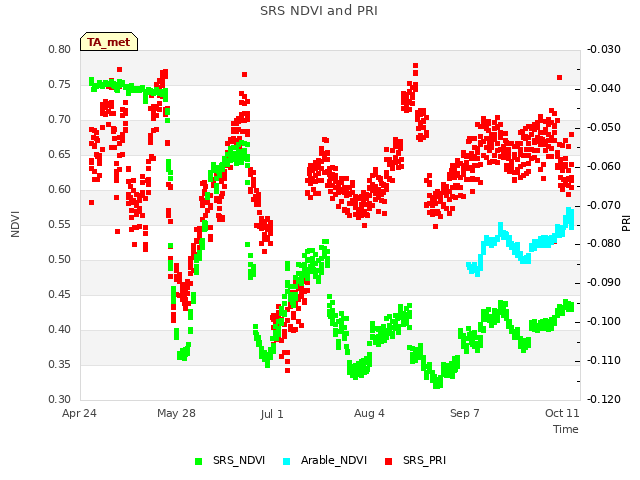Click the -0.120 PRI axis value
The image size is (640, 480).
(x=604, y=399)
